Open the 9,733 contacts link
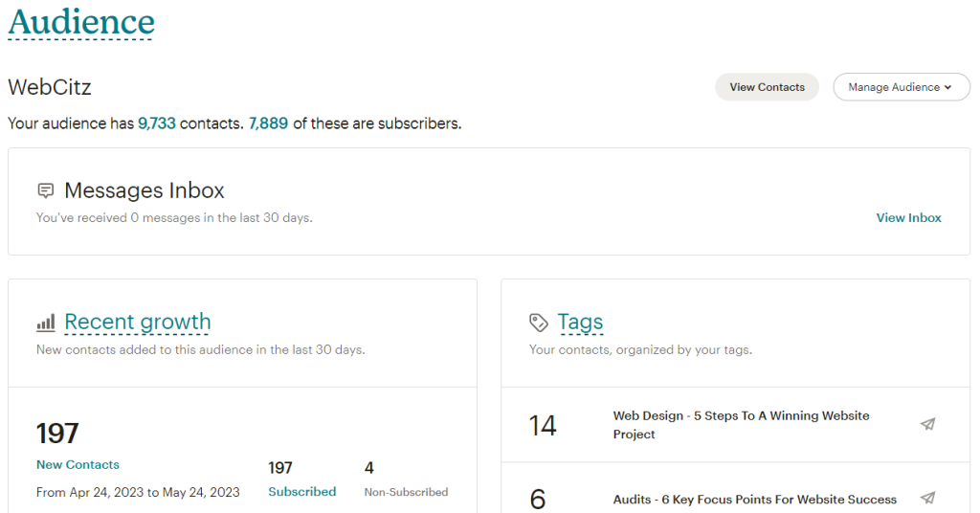This screenshot has width=980, height=513. pos(157,123)
